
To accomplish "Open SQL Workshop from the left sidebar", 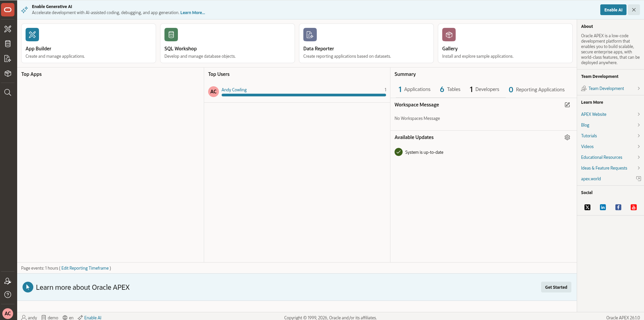I will click(x=8, y=44).
